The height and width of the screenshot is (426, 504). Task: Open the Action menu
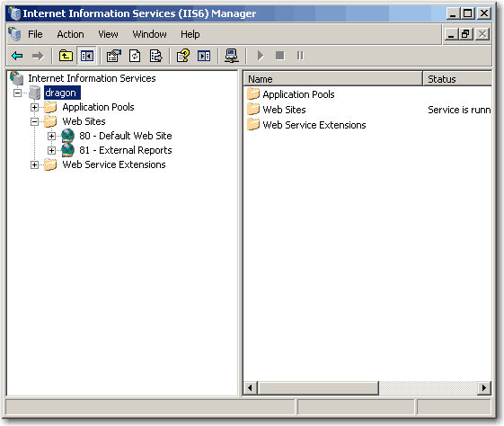tap(70, 34)
